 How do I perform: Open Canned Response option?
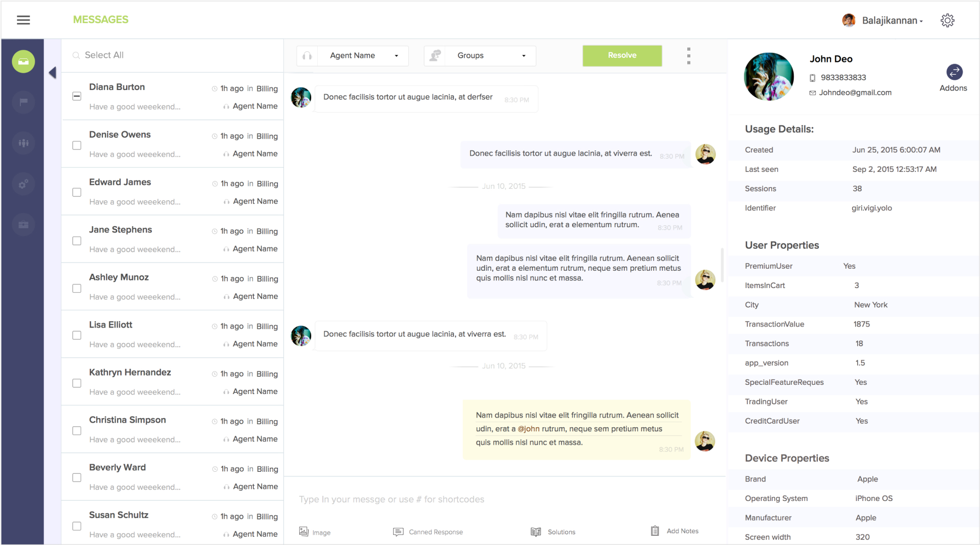tap(428, 532)
